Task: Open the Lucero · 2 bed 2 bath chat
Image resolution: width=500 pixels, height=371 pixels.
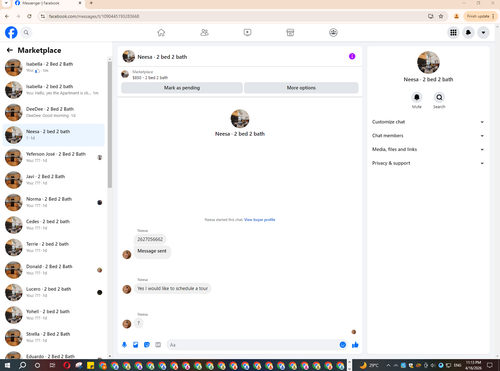Action: [x=54, y=292]
